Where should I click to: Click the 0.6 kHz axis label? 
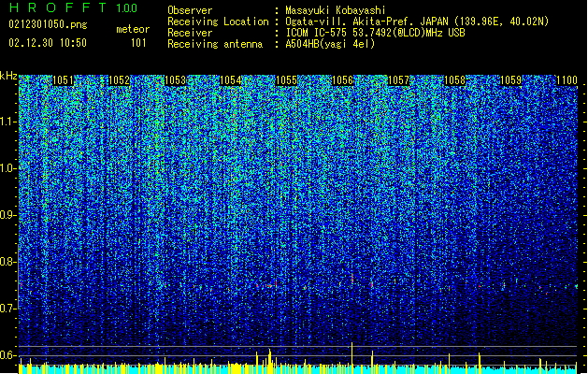(x=7, y=355)
